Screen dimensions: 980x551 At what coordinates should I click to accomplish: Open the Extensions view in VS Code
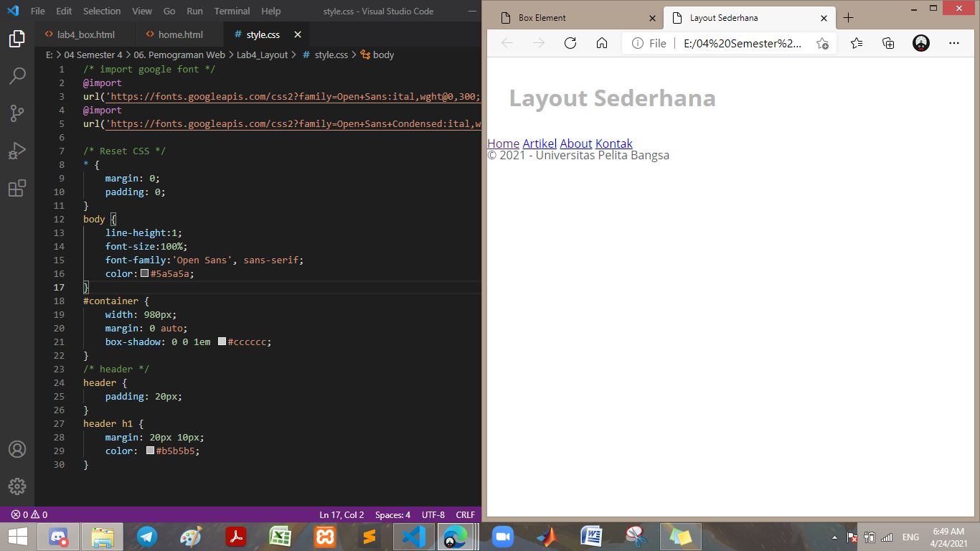pyautogui.click(x=17, y=187)
